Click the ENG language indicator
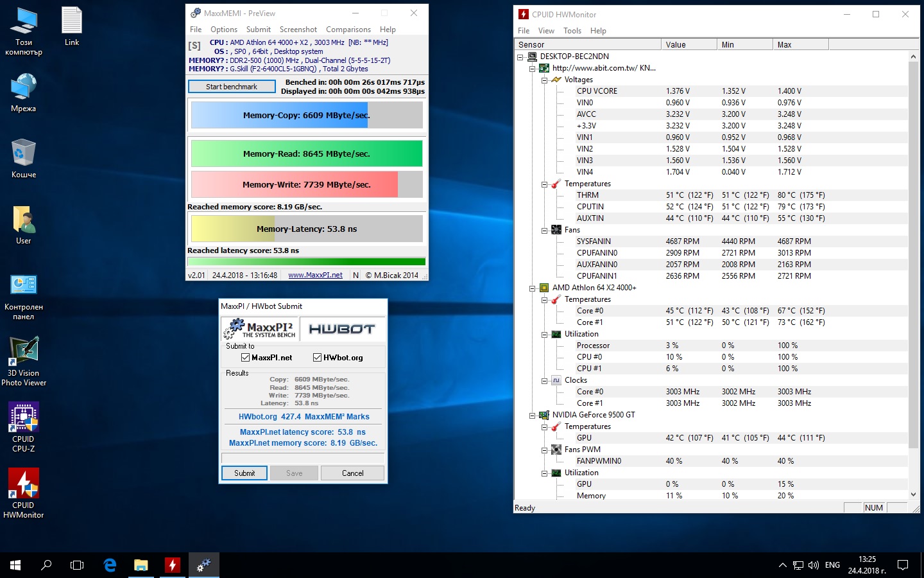 [833, 565]
